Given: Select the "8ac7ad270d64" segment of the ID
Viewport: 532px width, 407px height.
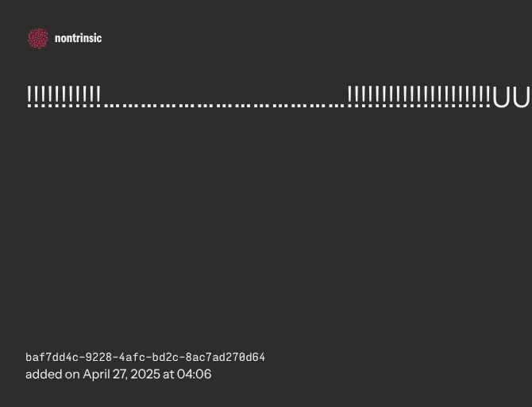Looking at the screenshot, I should click(226, 358).
